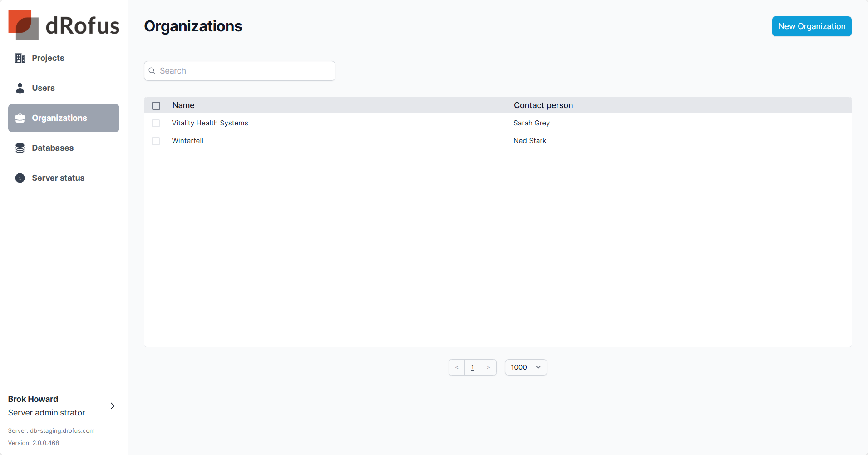Screen dimensions: 868x455
Task: Go to the previous page arrow
Action: 457,367
